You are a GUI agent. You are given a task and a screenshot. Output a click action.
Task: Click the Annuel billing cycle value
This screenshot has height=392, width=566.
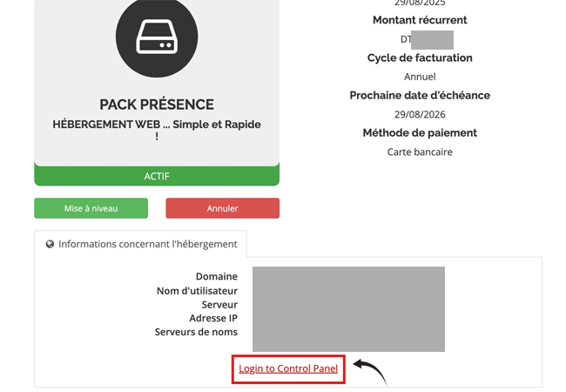click(420, 77)
